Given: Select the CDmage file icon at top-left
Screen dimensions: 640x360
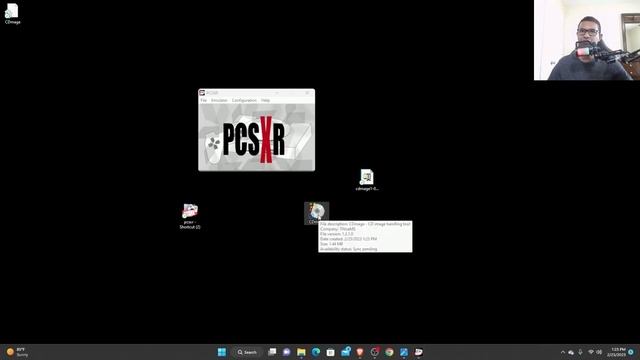Looking at the screenshot, I should (x=12, y=13).
